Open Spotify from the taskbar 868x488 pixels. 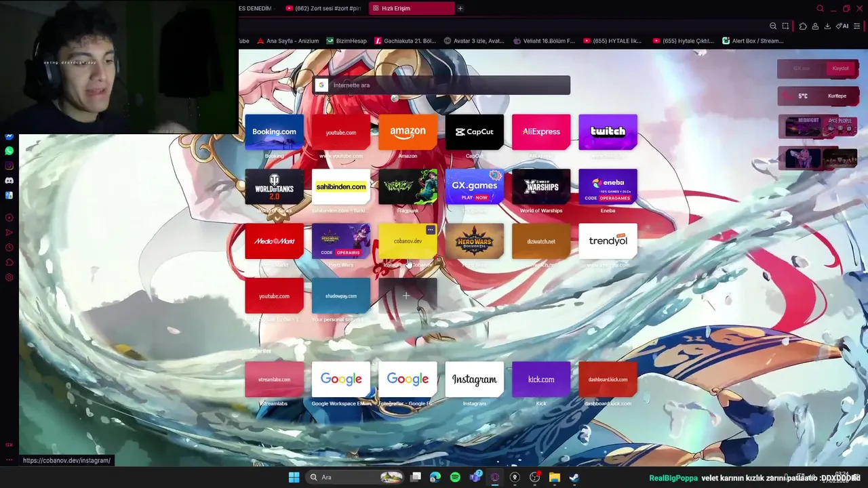455,477
